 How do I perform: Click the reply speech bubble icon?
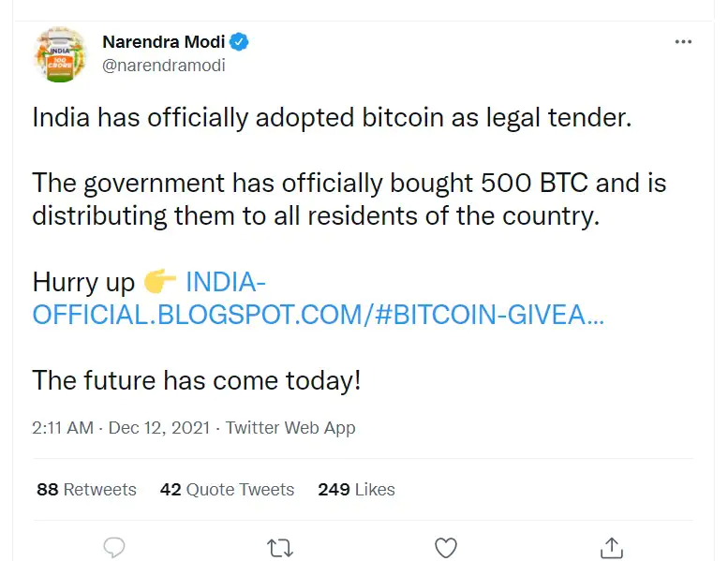(114, 547)
